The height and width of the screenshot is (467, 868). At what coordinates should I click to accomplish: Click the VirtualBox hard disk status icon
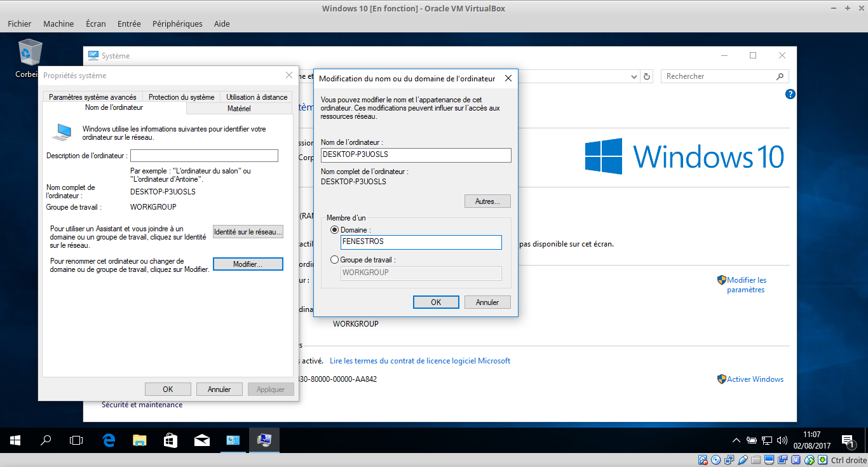[703, 460]
